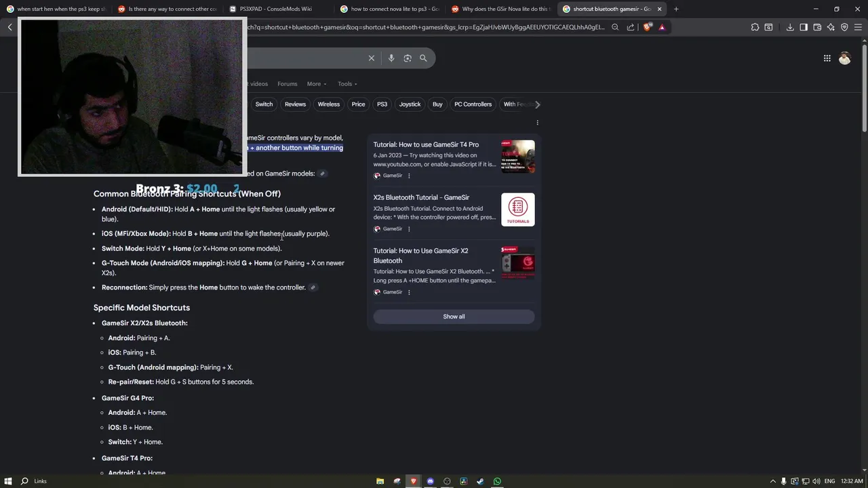Select the Wireless filter chip
Viewport: 868px width, 488px height.
[x=329, y=104]
